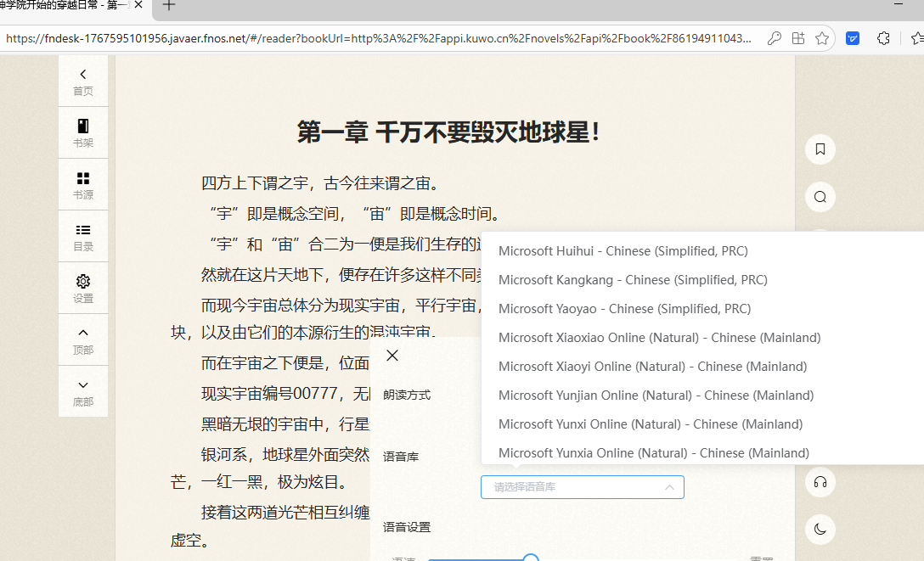This screenshot has height=561, width=924.
Task: Open in-book search with the magnifier icon
Action: (x=820, y=197)
